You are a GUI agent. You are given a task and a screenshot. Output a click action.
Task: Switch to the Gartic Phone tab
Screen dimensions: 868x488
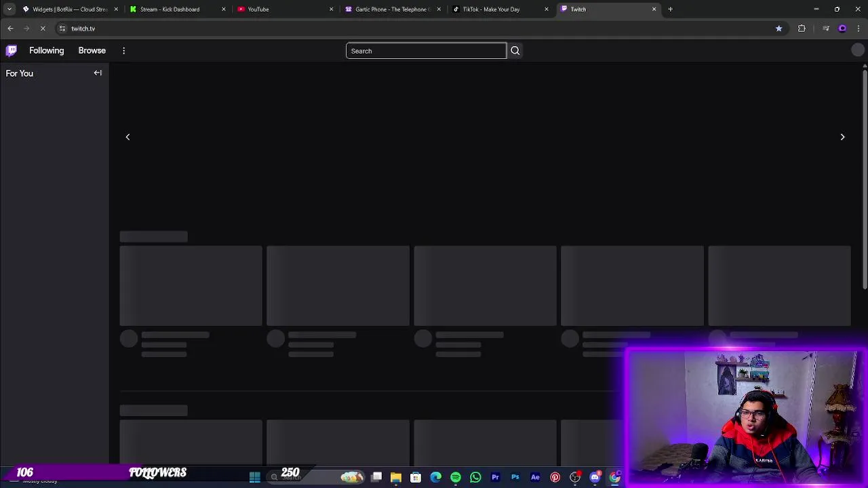392,9
